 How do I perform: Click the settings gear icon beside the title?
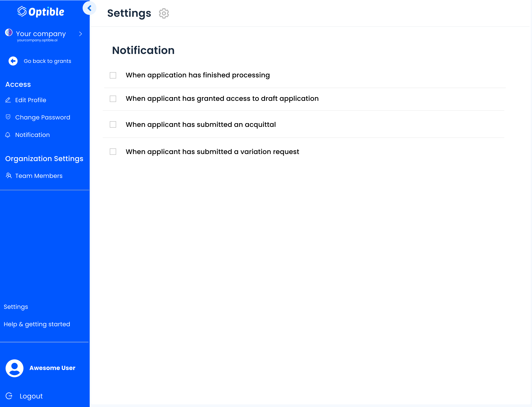pos(164,13)
